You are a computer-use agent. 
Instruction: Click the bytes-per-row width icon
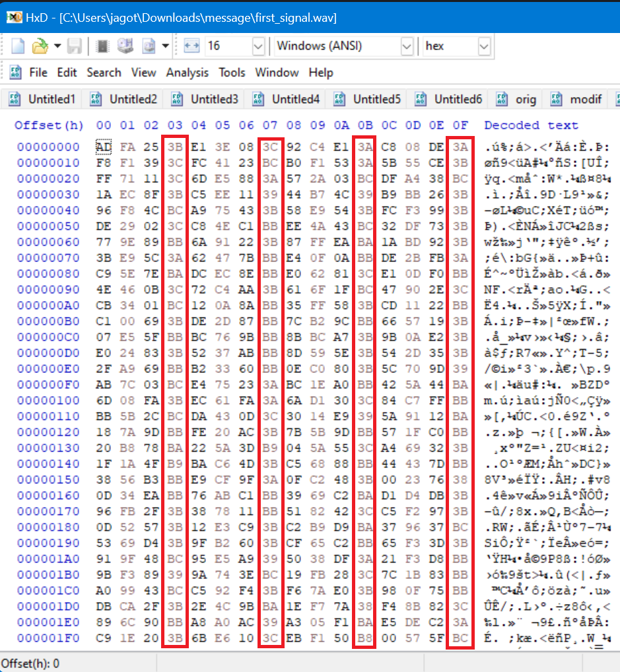pyautogui.click(x=191, y=46)
